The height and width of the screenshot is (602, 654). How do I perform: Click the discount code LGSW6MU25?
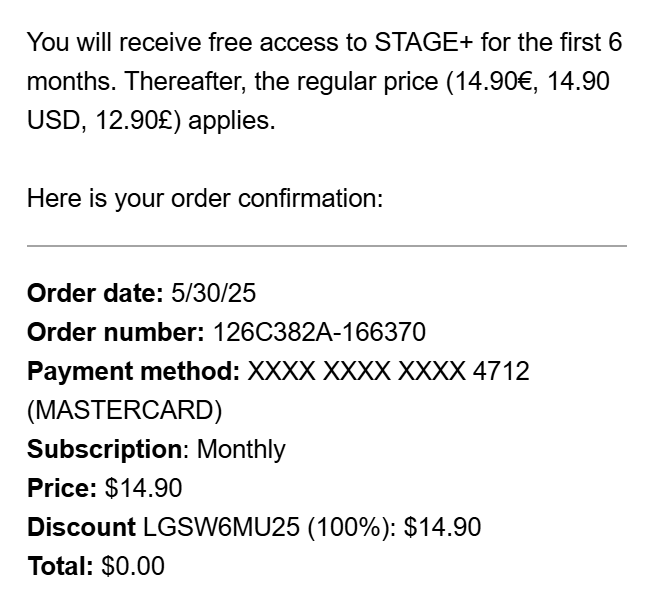pos(221,527)
